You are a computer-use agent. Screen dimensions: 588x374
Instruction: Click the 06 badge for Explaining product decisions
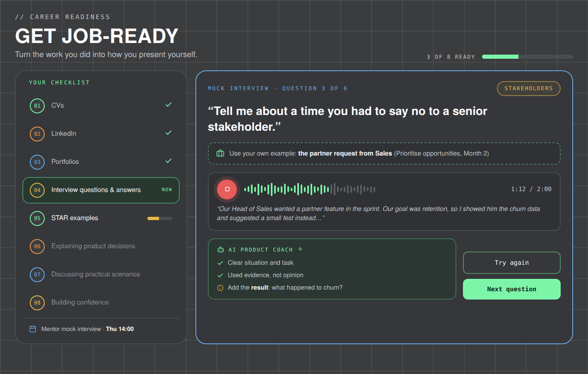point(37,246)
